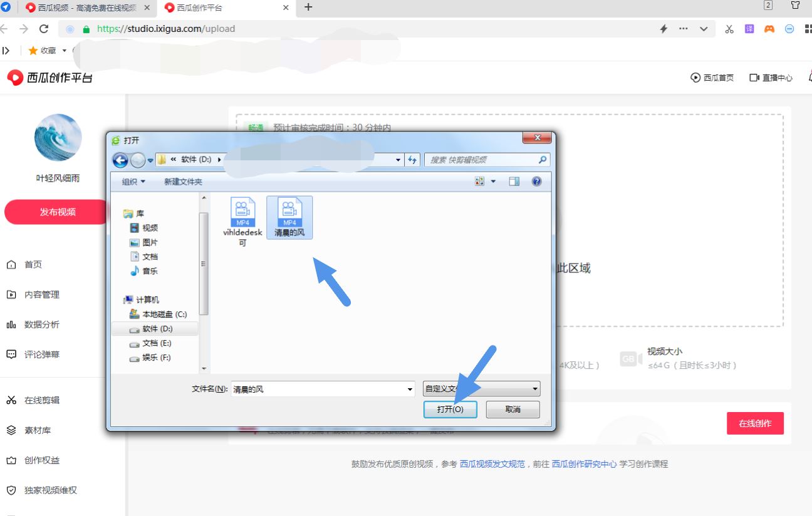Open the view options dropdown arrow

click(493, 182)
